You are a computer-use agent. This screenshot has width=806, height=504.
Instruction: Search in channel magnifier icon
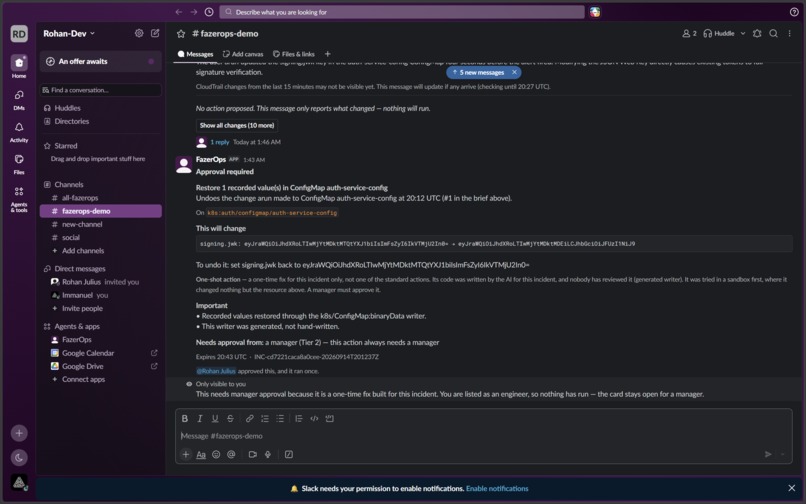(x=773, y=33)
